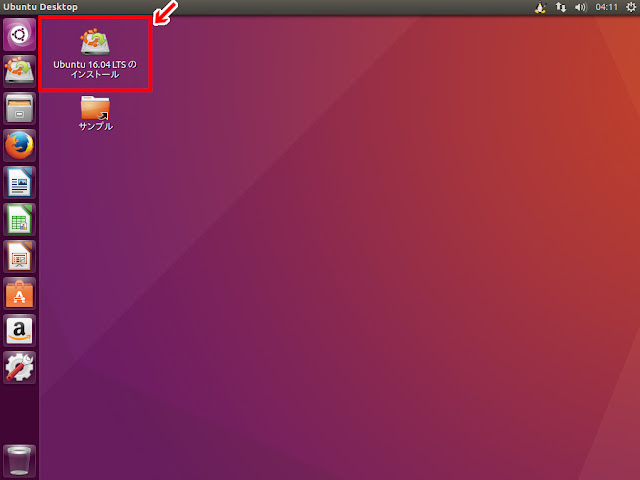
Task: Select the サンプル folder on the desktop
Action: tap(95, 108)
